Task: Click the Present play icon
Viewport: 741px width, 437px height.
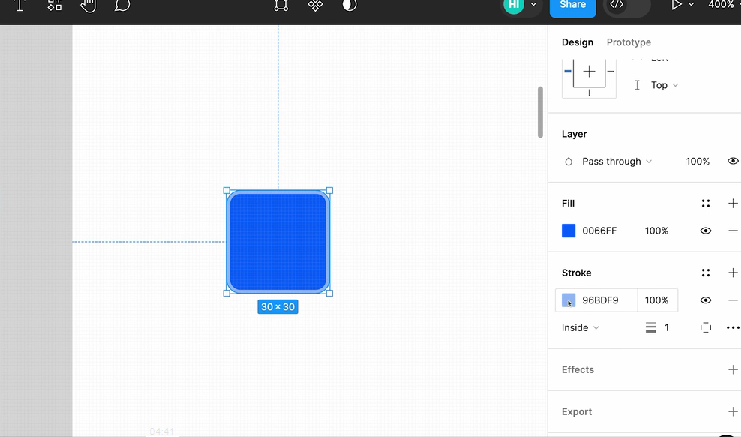Action: click(677, 5)
